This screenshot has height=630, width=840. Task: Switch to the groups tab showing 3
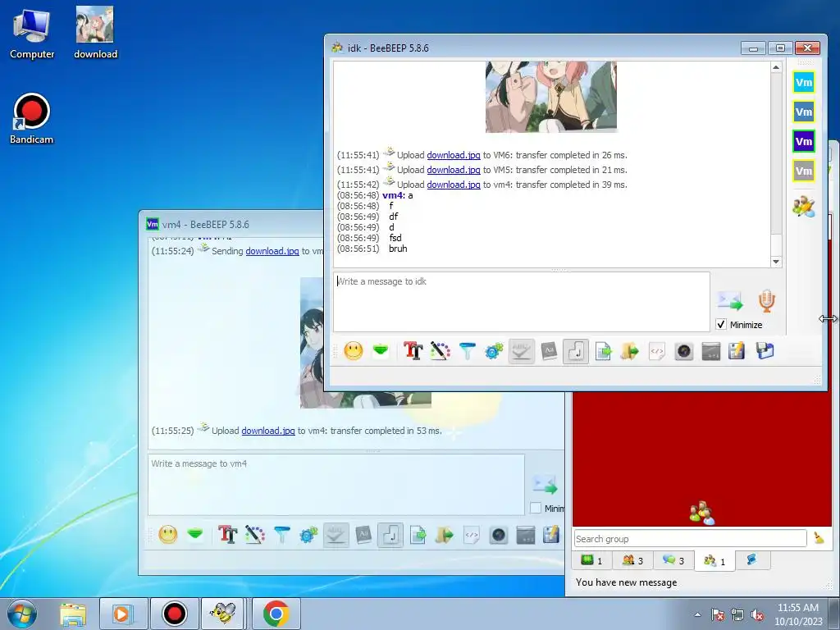click(x=632, y=560)
